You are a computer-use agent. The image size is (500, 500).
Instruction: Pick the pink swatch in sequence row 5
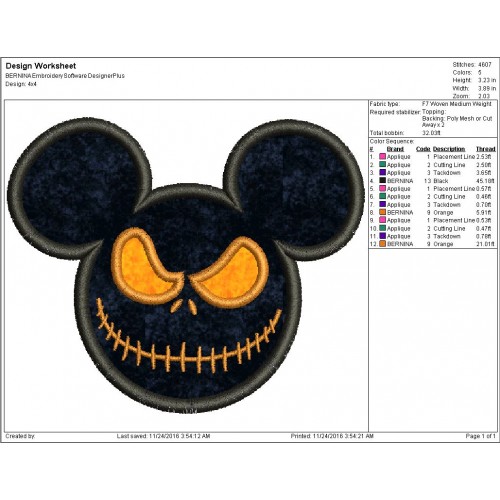[382, 189]
